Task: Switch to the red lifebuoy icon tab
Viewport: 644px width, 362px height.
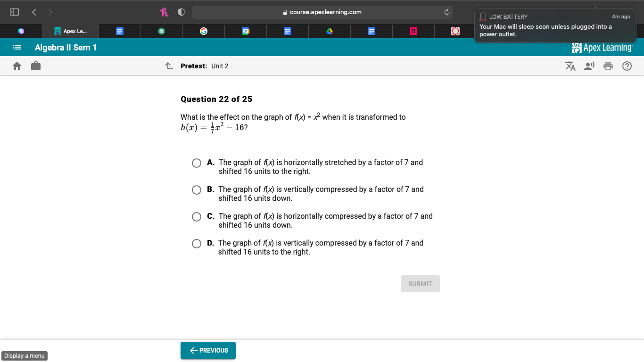Action: tap(455, 31)
